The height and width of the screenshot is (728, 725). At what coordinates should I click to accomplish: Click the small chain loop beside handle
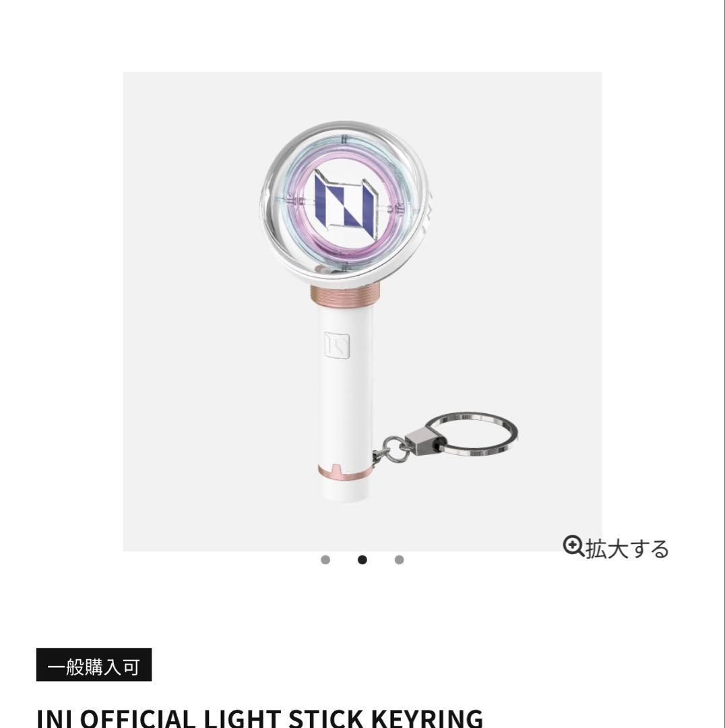393,450
